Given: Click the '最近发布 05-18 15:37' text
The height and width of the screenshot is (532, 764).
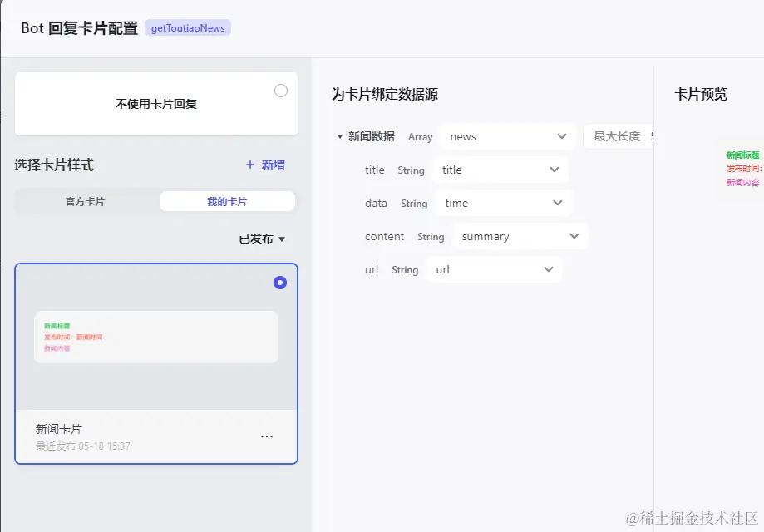Looking at the screenshot, I should point(83,446).
